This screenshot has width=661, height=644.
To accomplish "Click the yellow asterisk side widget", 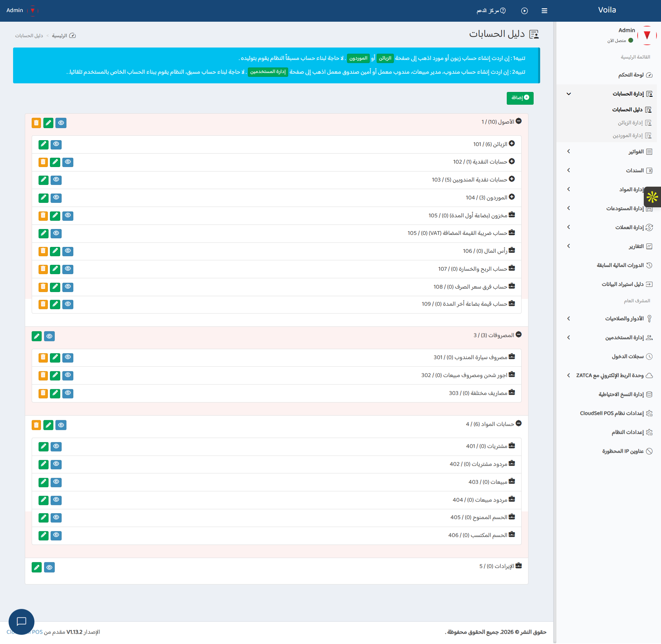I will 652,197.
